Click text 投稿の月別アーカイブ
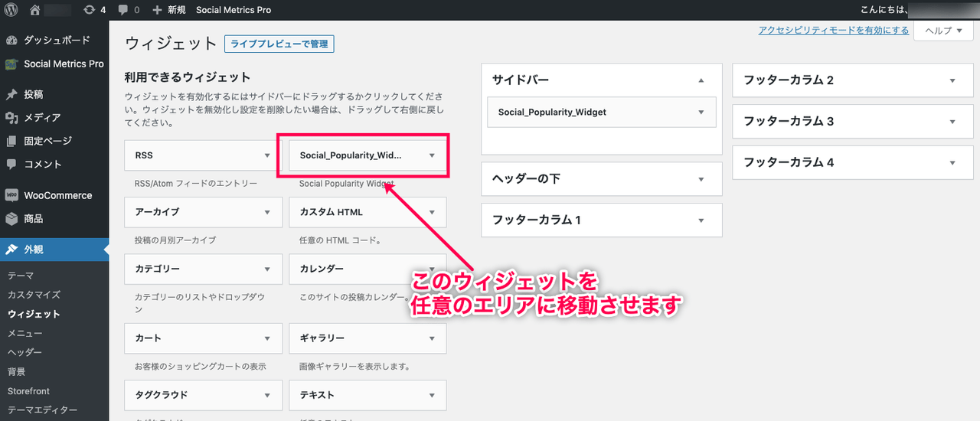Screen dimensions: 980x421 click(x=175, y=240)
